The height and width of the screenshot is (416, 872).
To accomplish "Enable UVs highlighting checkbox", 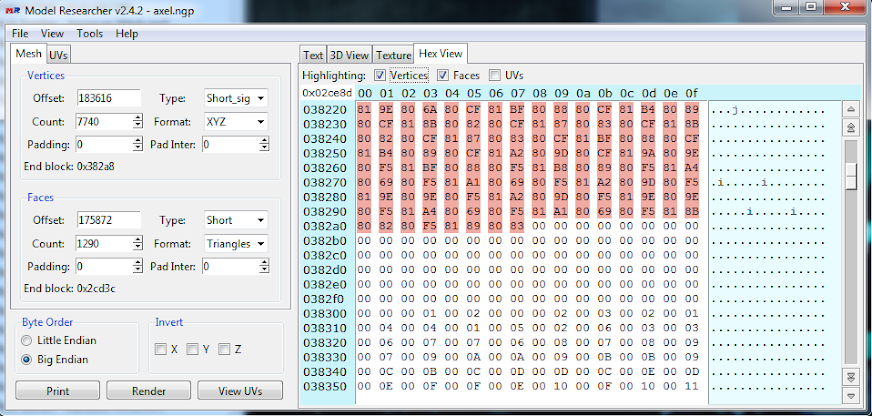I will coord(494,75).
